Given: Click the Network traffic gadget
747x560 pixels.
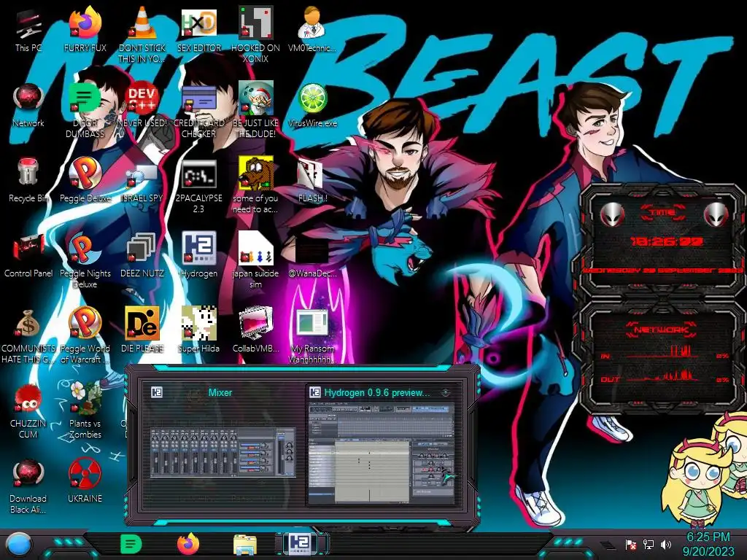Looking at the screenshot, I should point(662,357).
